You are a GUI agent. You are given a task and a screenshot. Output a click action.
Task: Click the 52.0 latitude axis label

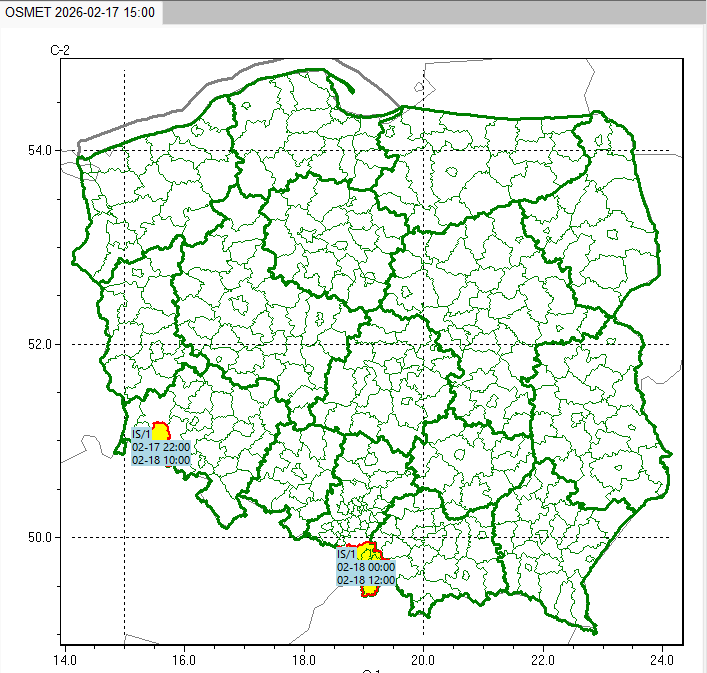(40, 344)
